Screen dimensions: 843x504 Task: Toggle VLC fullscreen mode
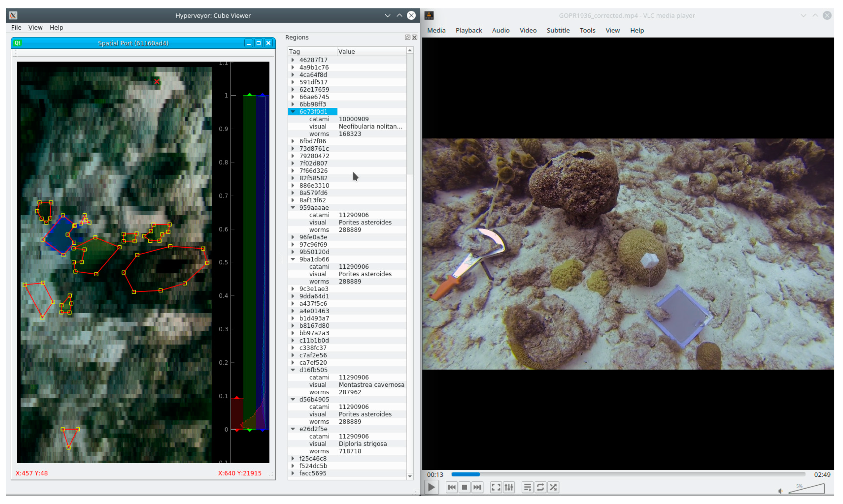(496, 487)
